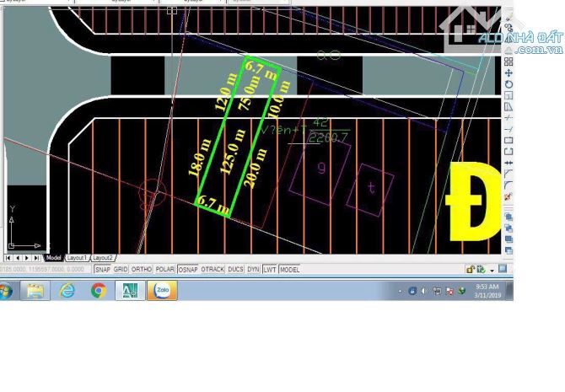Disable OSNAP object snap

coord(187,270)
